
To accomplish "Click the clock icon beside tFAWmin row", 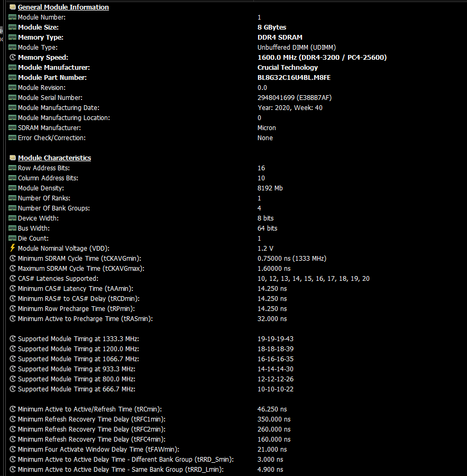I will [13, 449].
